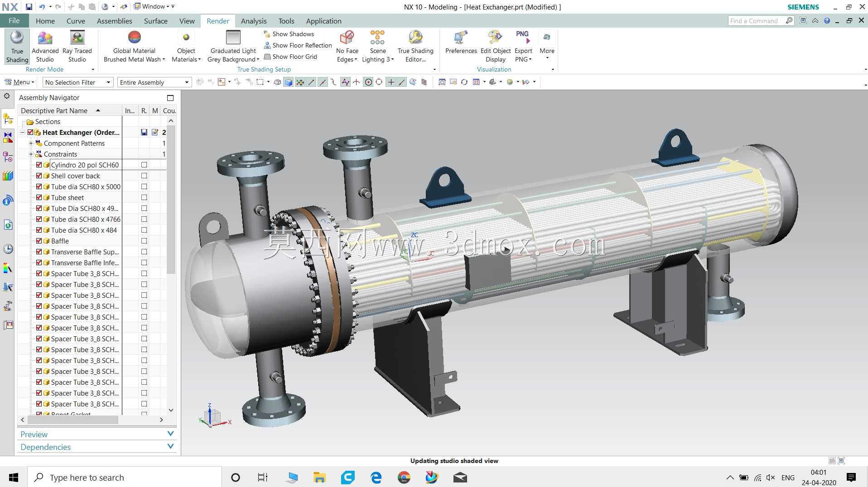Open the Assemblies tab

(x=115, y=21)
